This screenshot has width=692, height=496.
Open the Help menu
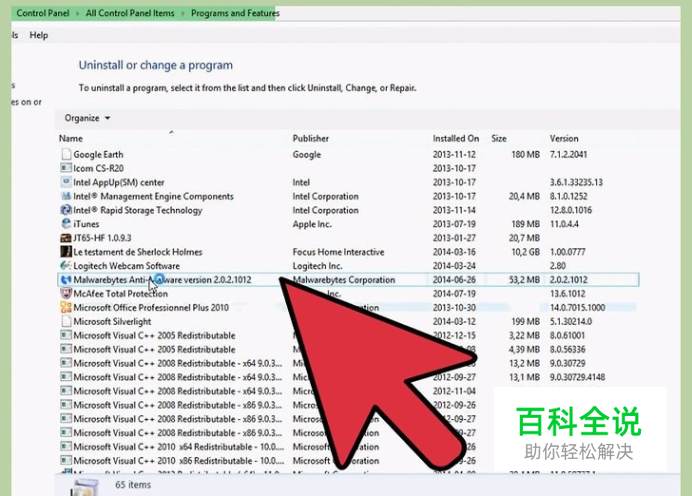pyautogui.click(x=39, y=35)
